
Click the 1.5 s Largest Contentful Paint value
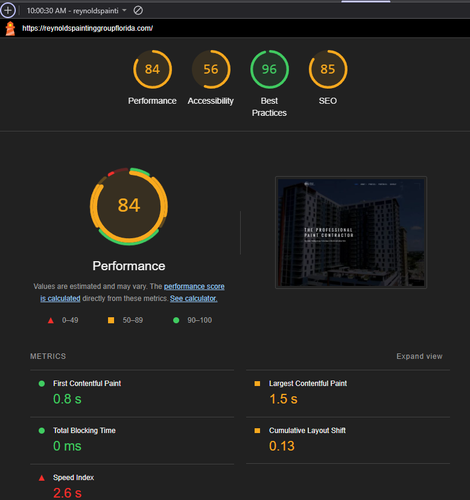(x=283, y=399)
